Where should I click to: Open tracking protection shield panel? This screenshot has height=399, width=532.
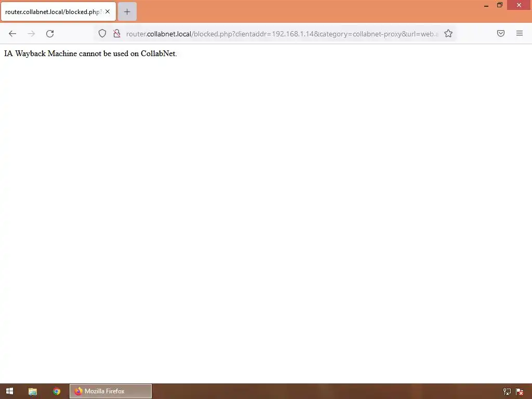click(102, 33)
